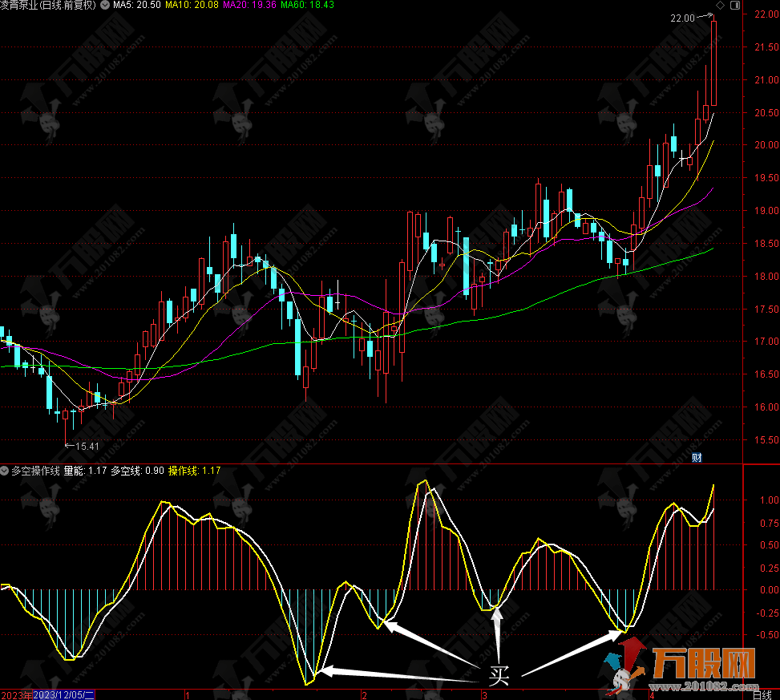Viewport: 780px width, 700px height.
Task: Open the 财 financial info icon
Action: click(697, 458)
